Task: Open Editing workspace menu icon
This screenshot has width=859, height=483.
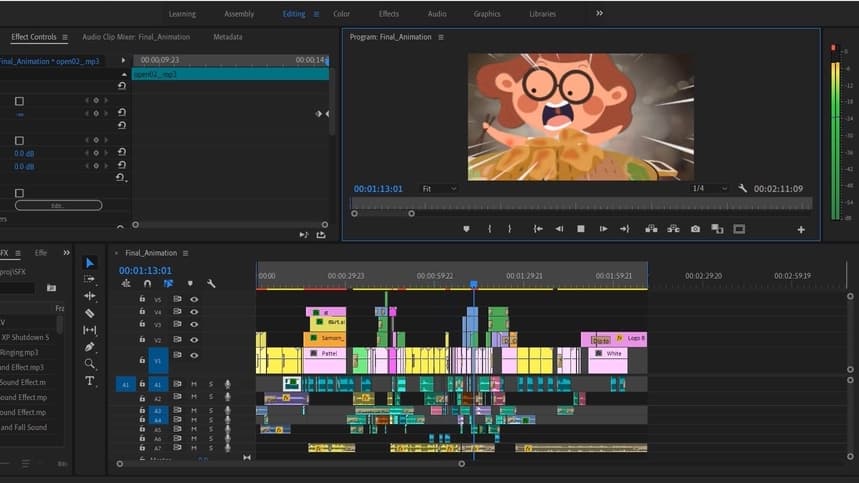Action: (x=316, y=14)
